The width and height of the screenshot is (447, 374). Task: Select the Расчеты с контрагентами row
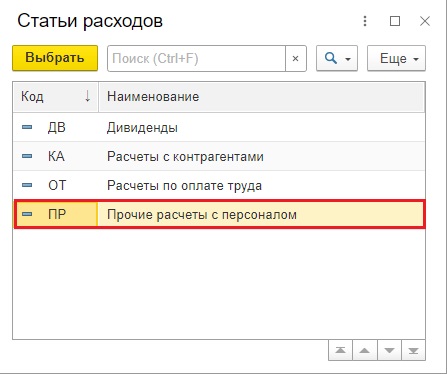click(219, 156)
